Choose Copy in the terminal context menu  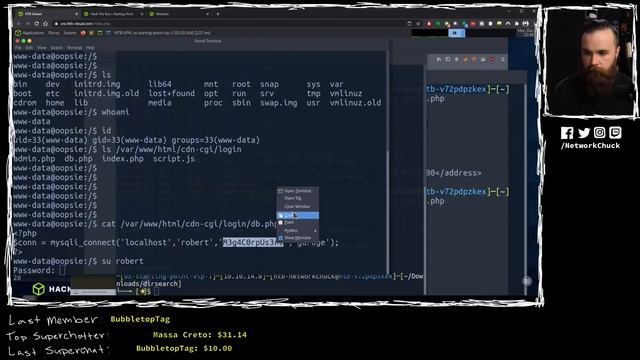pos(298,215)
